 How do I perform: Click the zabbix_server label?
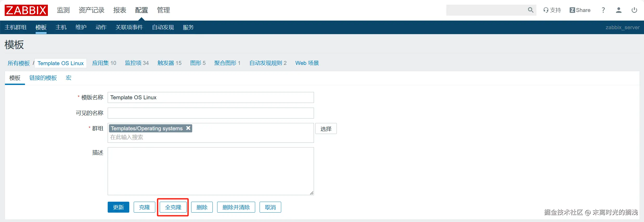click(622, 27)
